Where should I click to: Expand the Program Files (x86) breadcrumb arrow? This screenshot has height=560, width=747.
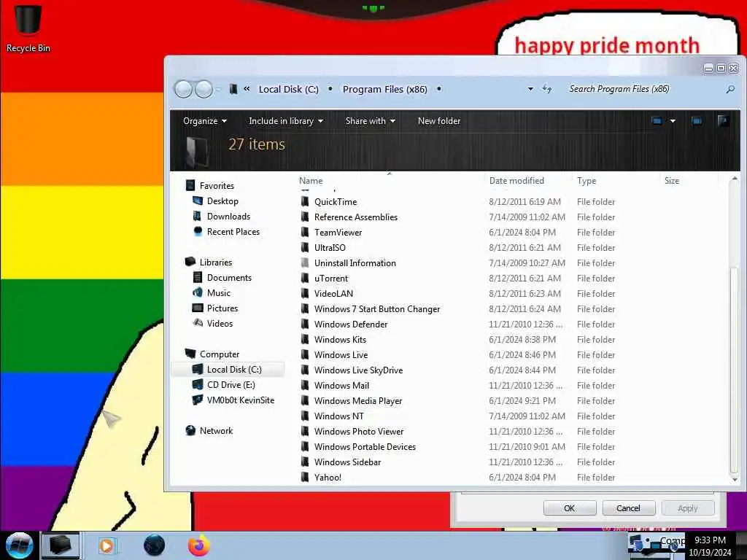(438, 89)
